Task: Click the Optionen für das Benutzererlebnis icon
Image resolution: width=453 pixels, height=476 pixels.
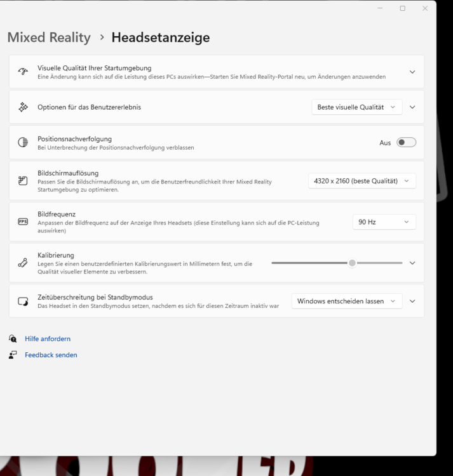Action: pos(23,107)
